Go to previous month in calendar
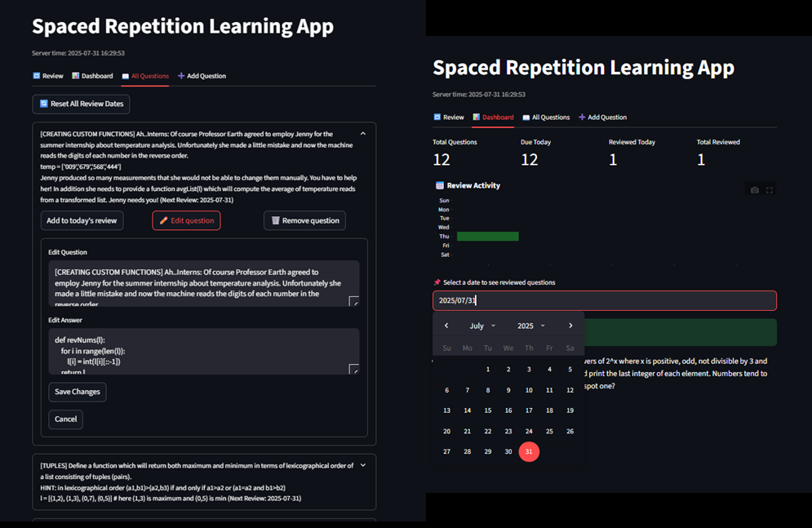812x528 pixels. [446, 326]
